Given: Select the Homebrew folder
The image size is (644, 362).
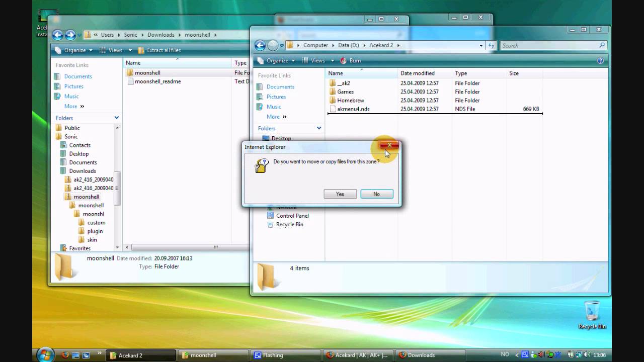Looking at the screenshot, I should click(351, 101).
